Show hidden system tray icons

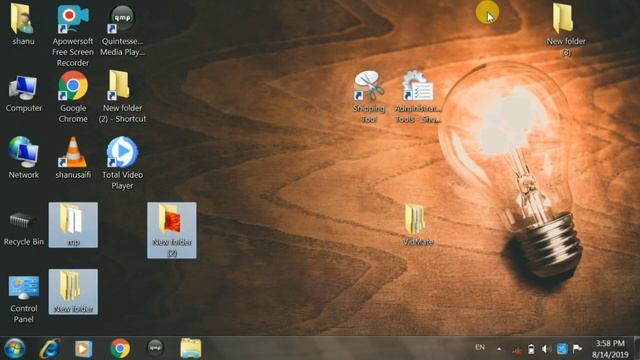pos(499,349)
